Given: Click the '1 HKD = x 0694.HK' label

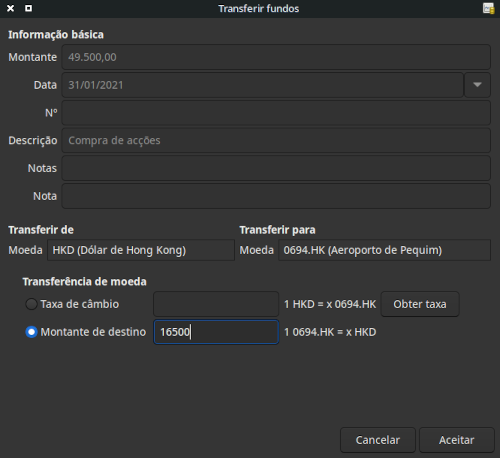Looking at the screenshot, I should pos(330,304).
